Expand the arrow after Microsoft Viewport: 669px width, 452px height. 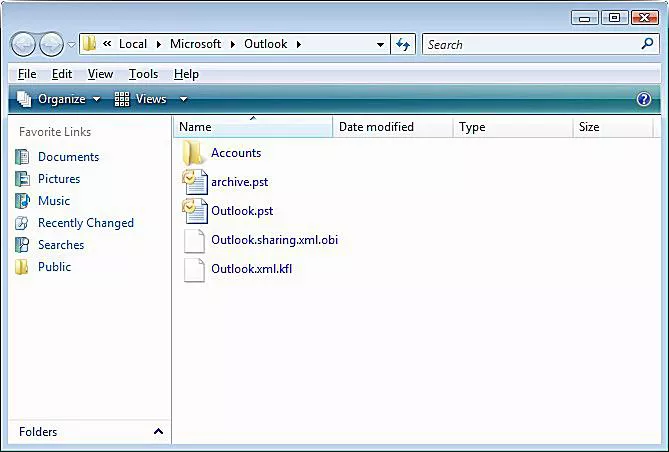coord(233,44)
